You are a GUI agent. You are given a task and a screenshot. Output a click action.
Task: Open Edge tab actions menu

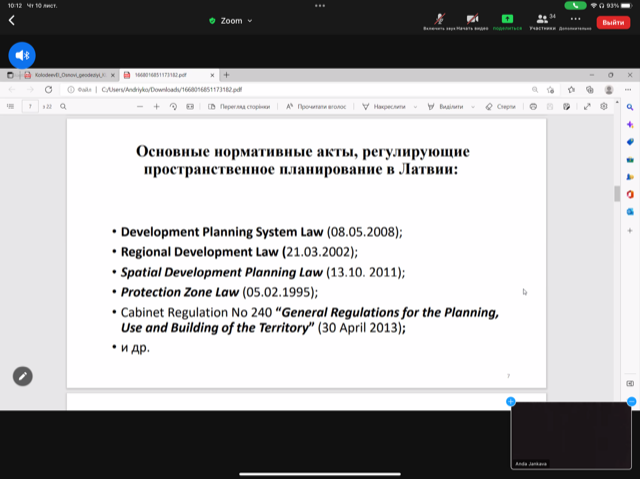click(x=10, y=75)
